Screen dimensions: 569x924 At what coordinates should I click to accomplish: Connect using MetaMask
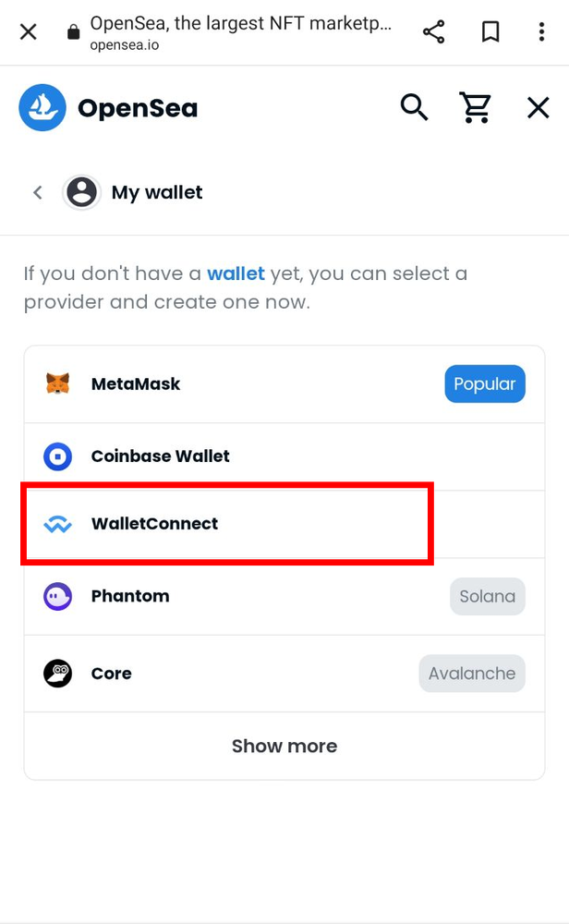tap(136, 383)
